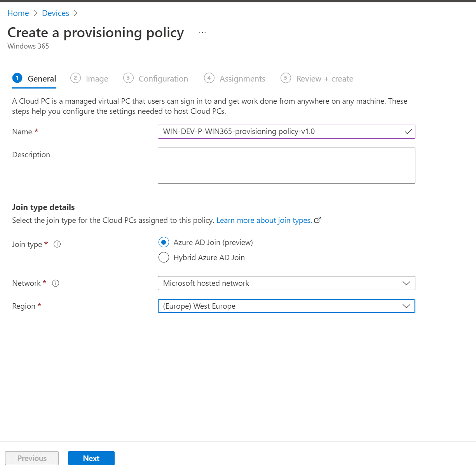This screenshot has height=471, width=476.
Task: Switch to the Configuration step
Action: pos(163,78)
